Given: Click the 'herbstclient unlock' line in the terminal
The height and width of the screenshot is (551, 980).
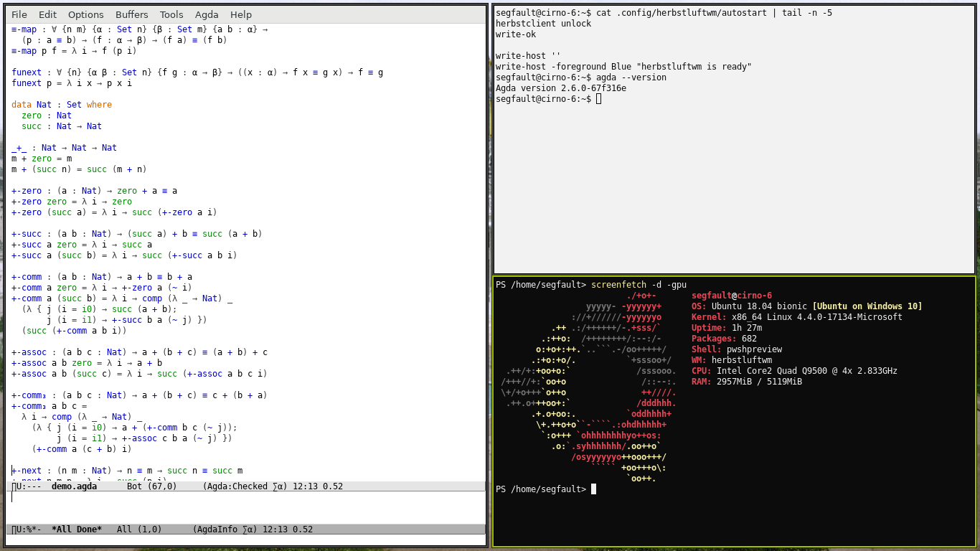Looking at the screenshot, I should click(544, 24).
